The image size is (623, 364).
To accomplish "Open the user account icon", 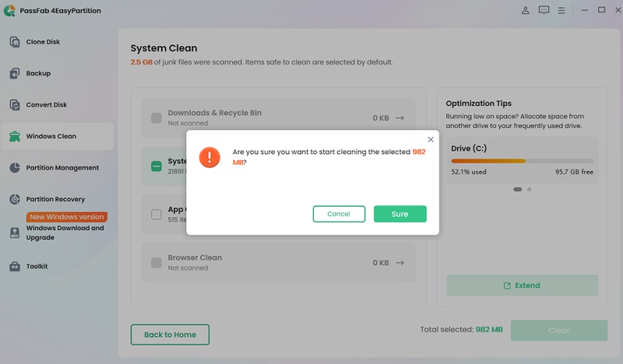I will point(525,10).
